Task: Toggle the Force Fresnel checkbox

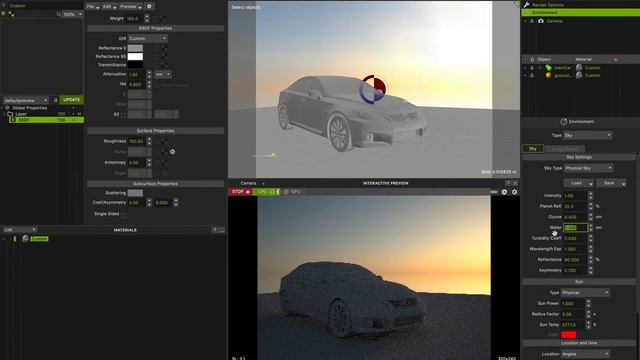Action: click(157, 85)
